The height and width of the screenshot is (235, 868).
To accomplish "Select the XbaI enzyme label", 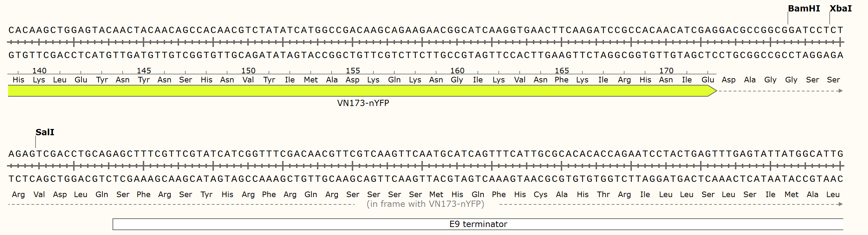I will click(840, 8).
